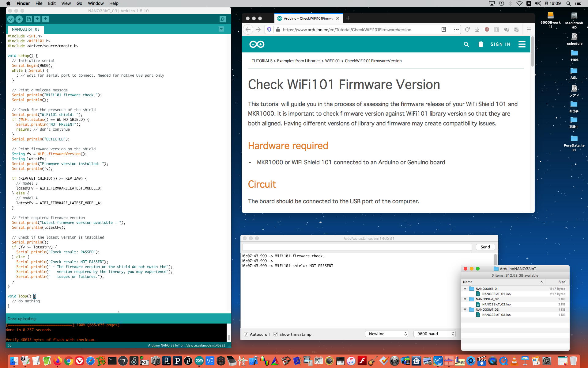
Task: Click the serial monitor text input field
Action: click(x=357, y=247)
